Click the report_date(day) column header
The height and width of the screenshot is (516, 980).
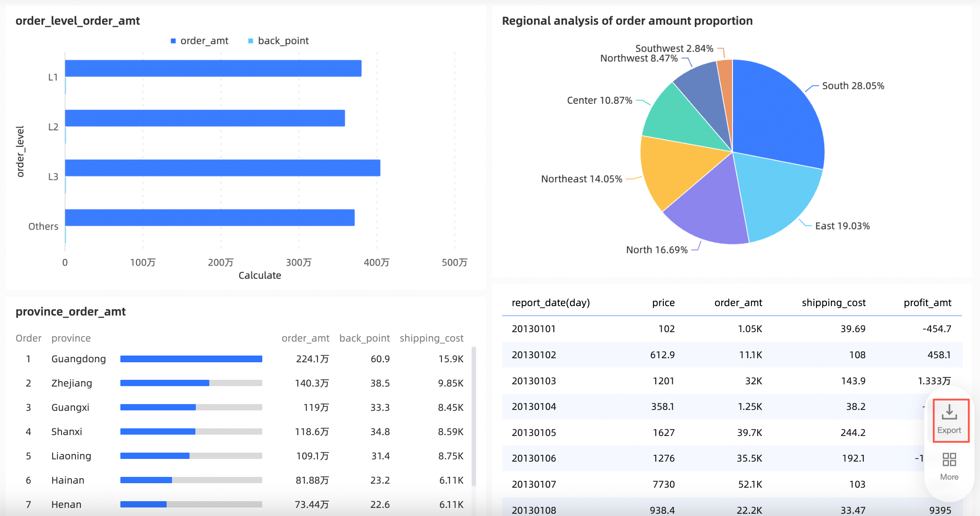tap(551, 303)
